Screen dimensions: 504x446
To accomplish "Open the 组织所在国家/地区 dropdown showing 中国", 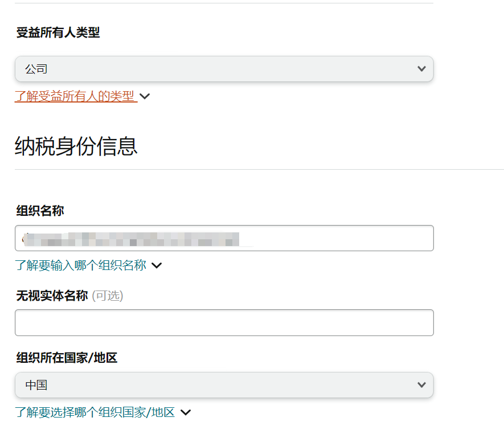I will pos(224,385).
